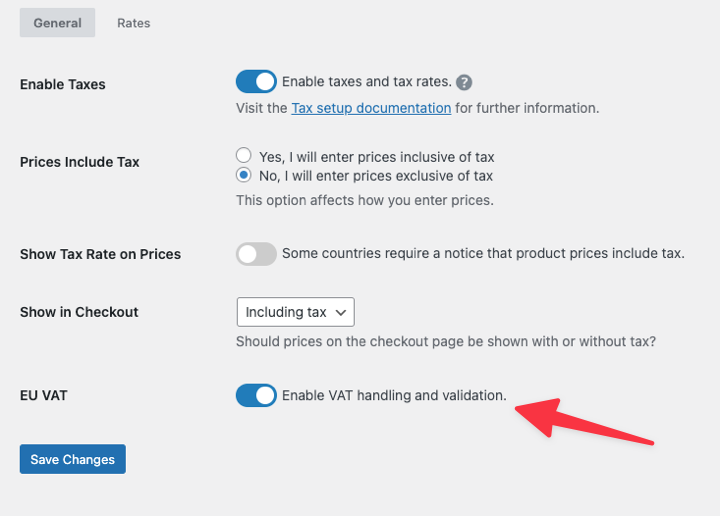Click the help question mark icon
The height and width of the screenshot is (516, 720).
[464, 83]
